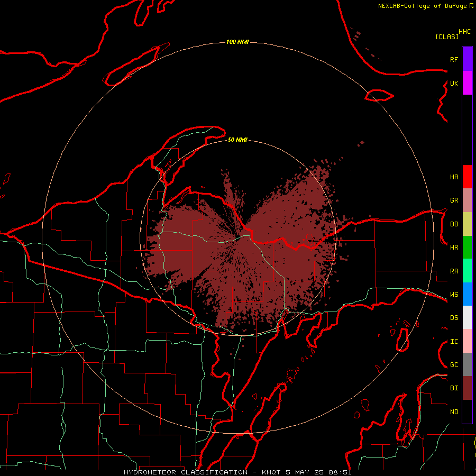Click the DS white legend swatch
Screen dimensions: 476x476
[x=467, y=317]
